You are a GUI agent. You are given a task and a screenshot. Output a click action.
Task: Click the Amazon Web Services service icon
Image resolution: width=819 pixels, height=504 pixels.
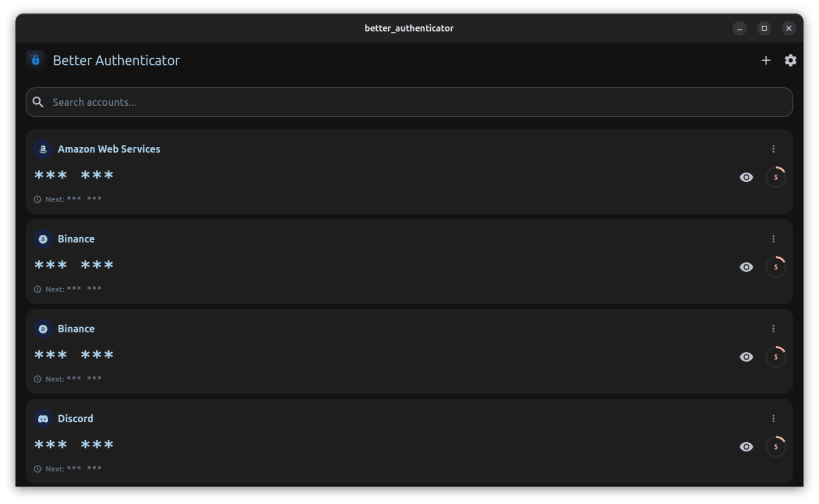(x=43, y=149)
